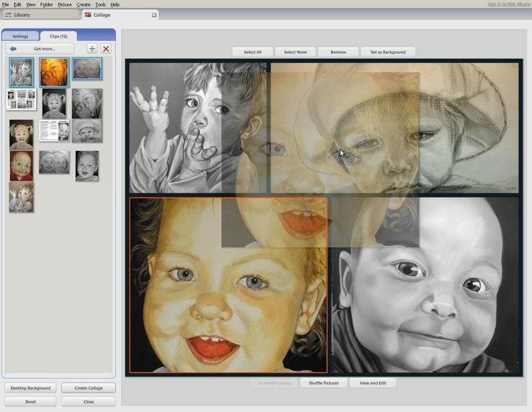532x412 pixels.
Task: Select the grayscale smiling baby portrait thumbnail
Action: click(87, 166)
